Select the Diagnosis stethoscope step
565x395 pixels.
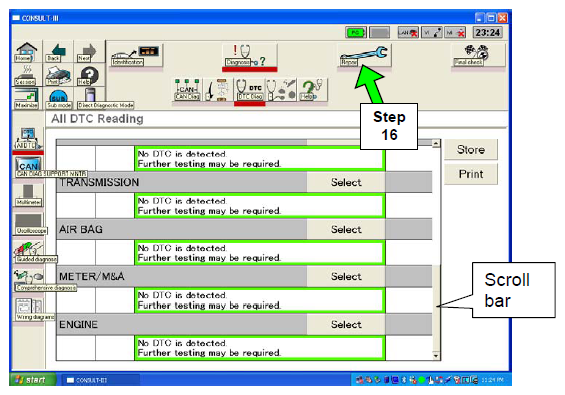250,55
